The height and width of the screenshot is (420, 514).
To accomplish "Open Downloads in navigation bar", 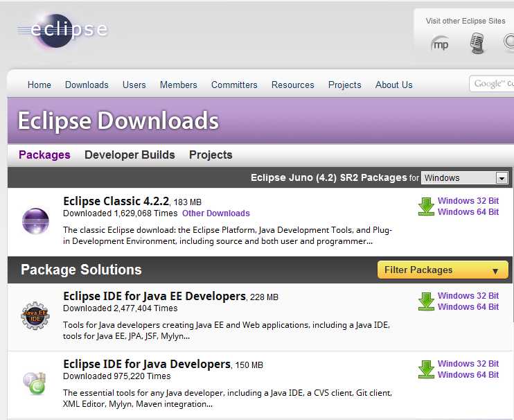I will coord(87,85).
